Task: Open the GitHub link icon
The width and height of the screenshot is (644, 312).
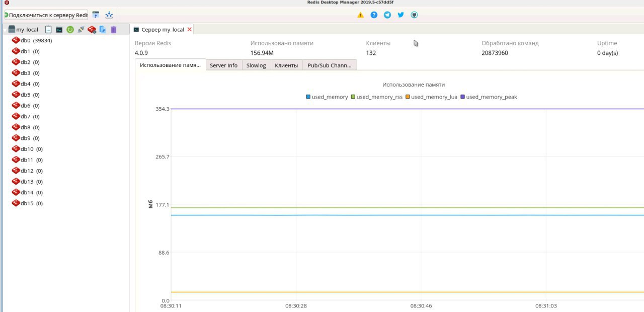Action: (414, 15)
